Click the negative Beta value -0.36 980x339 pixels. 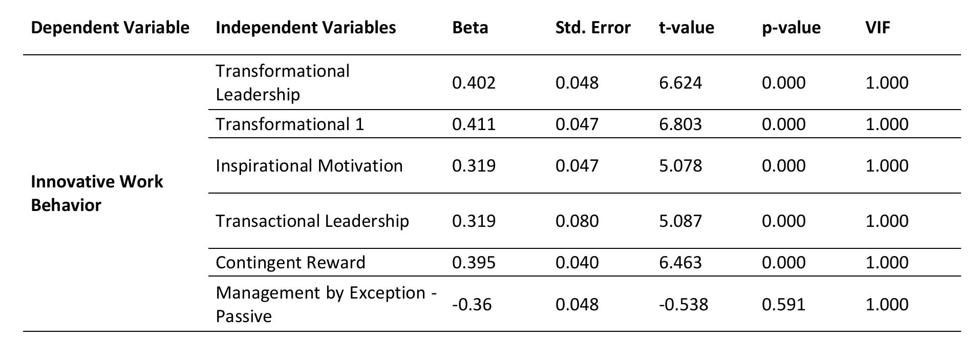pos(472,304)
